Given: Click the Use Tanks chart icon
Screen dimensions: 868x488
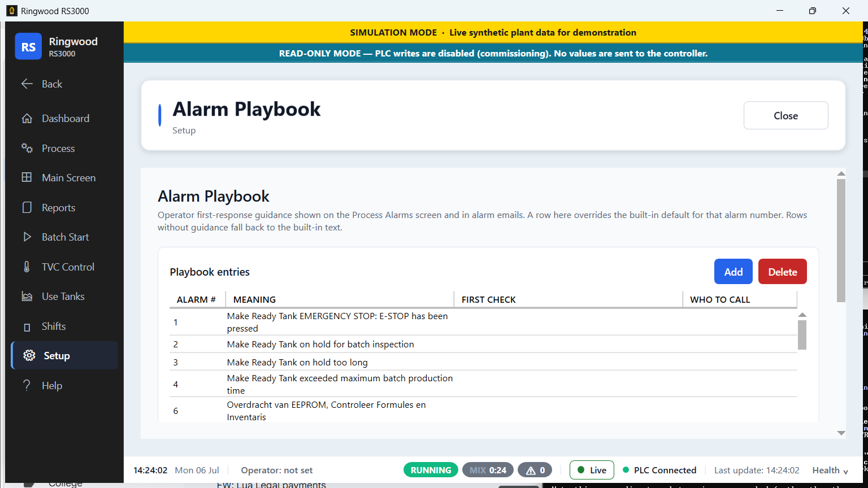Looking at the screenshot, I should click(27, 296).
